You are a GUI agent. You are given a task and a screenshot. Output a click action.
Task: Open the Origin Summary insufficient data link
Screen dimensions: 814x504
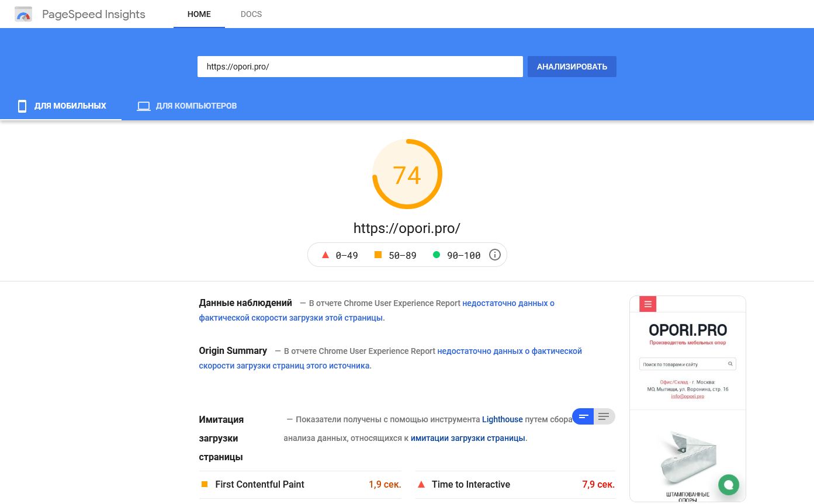[x=390, y=359]
